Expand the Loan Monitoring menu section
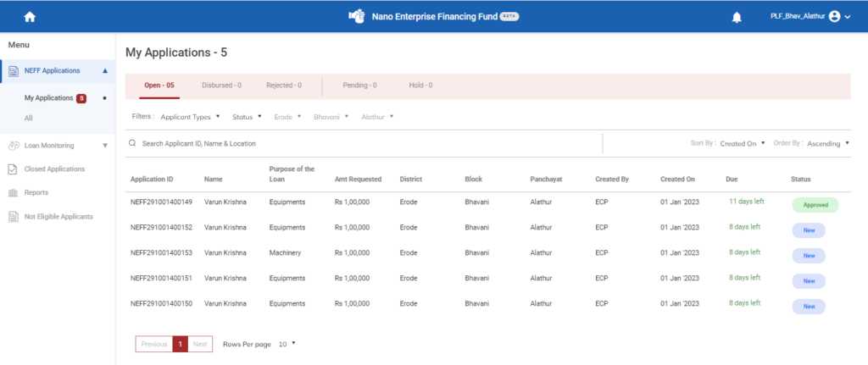The height and width of the screenshot is (365, 868). [104, 146]
